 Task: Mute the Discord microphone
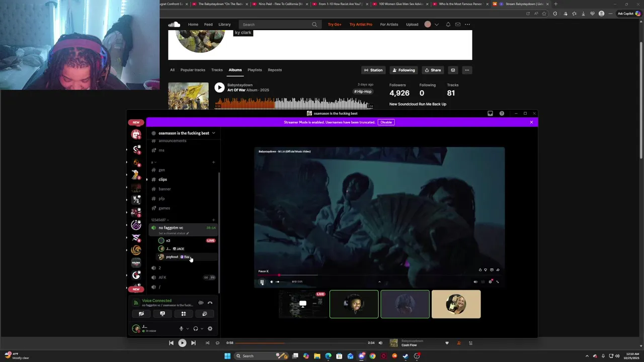181,329
